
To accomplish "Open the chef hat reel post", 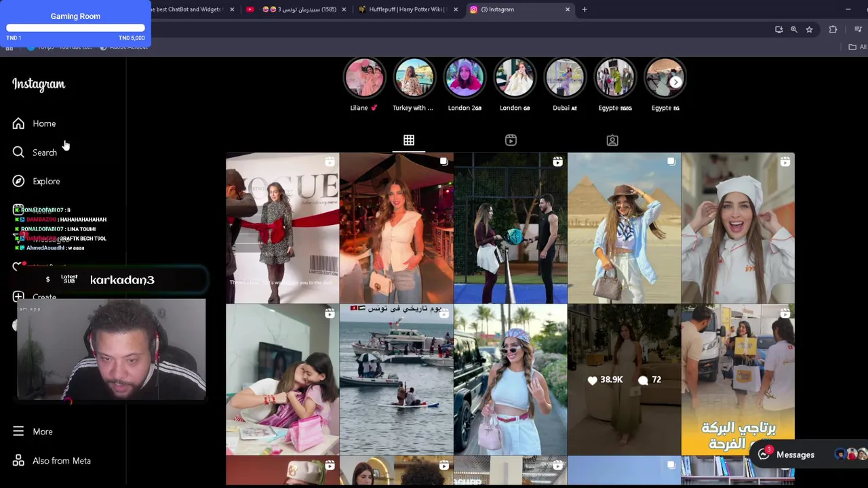I will (x=738, y=228).
